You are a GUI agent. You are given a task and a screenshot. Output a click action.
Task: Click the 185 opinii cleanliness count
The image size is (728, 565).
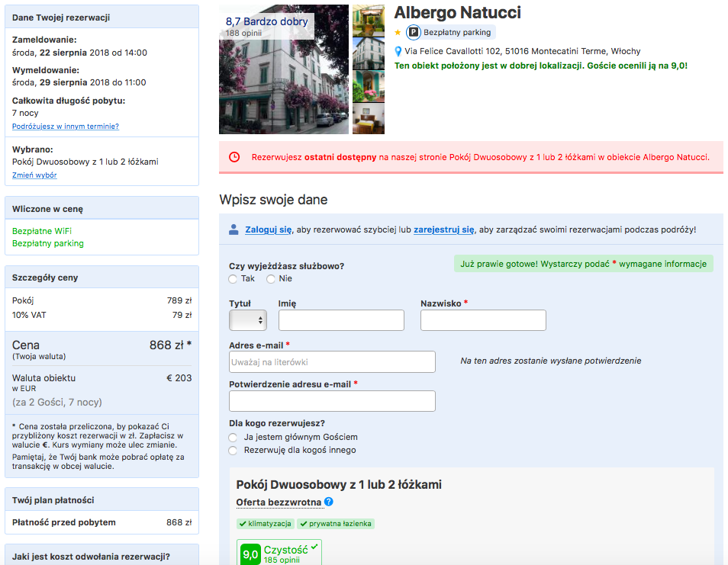tap(282, 560)
